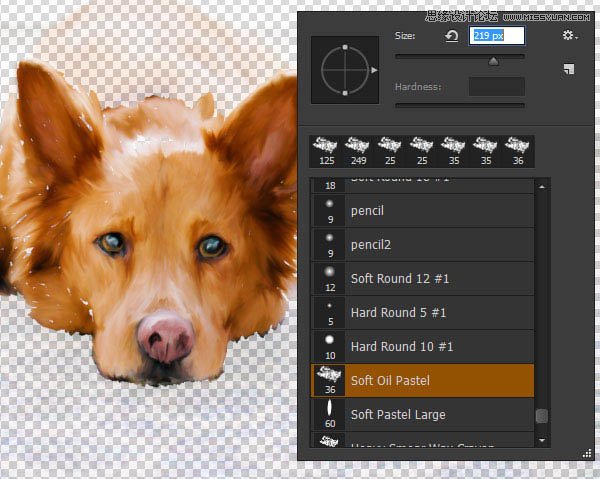
Task: Choose the pencil2 brush preset
Action: click(422, 245)
